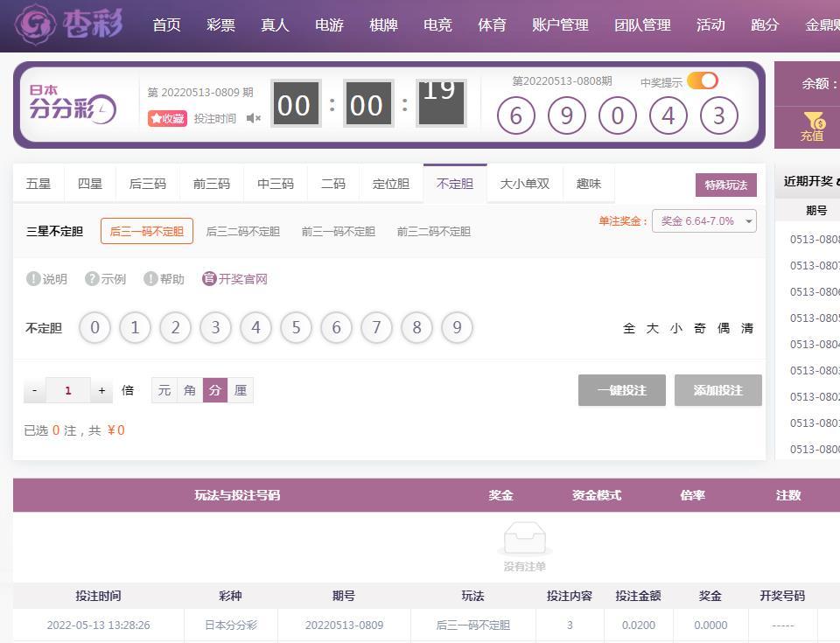840x643 pixels.
Task: Click the 杏彩 site logo
Action: tap(68, 24)
